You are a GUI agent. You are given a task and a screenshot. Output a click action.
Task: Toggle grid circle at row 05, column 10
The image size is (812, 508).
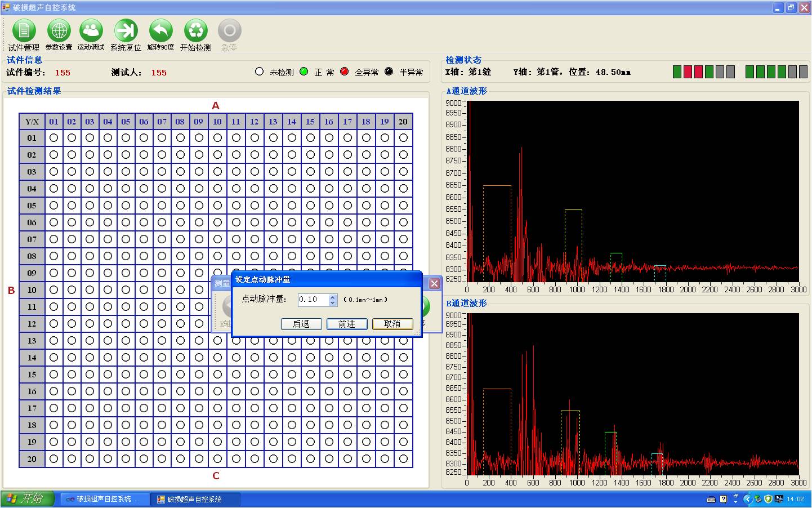(x=217, y=206)
